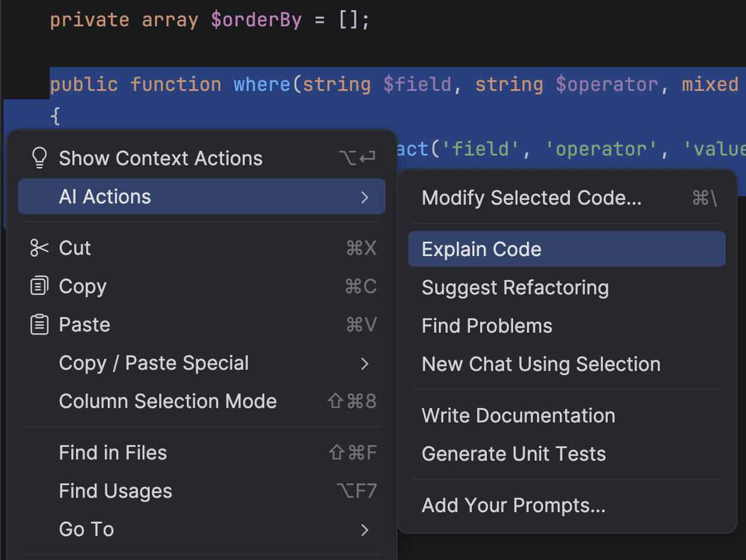The width and height of the screenshot is (746, 560).
Task: Click Find in Files
Action: 113,452
